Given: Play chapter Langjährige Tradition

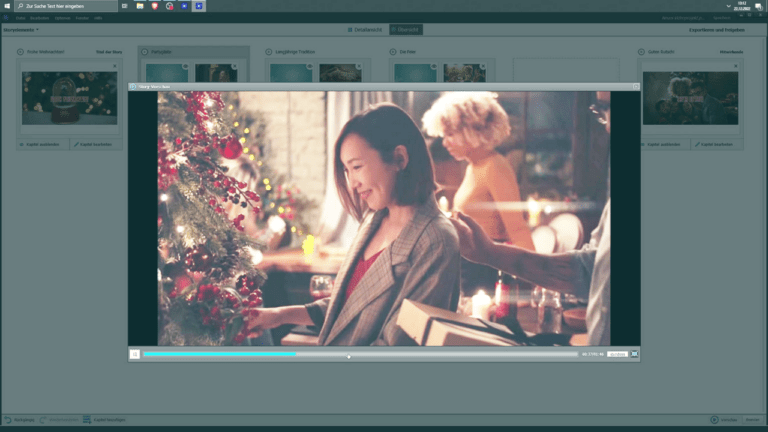Looking at the screenshot, I should [268, 52].
